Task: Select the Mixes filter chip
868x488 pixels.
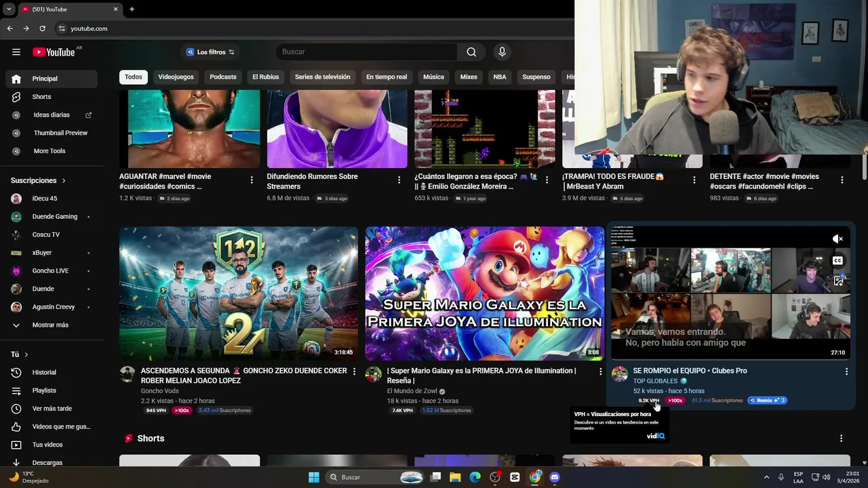Action: [x=469, y=77]
